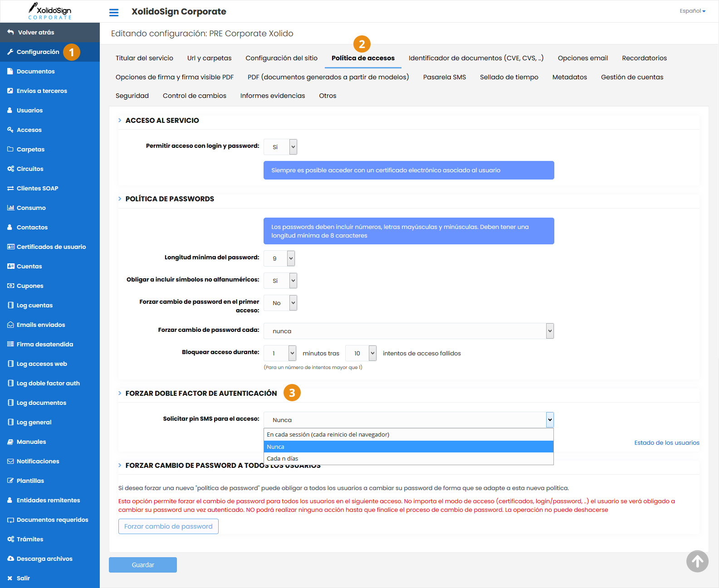
Task: Open the Obligar símbolos no alfanuméricos dropdown
Action: pos(280,281)
